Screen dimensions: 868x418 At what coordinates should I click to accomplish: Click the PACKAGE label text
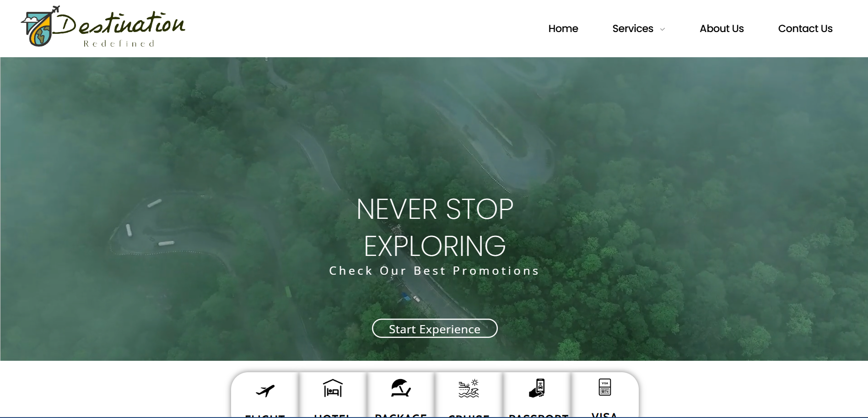(400, 415)
